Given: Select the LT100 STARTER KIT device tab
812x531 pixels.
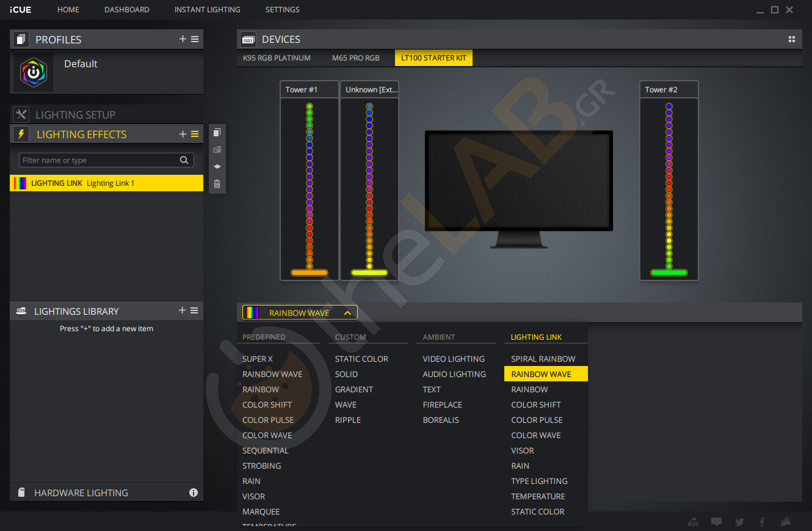Looking at the screenshot, I should pos(433,58).
